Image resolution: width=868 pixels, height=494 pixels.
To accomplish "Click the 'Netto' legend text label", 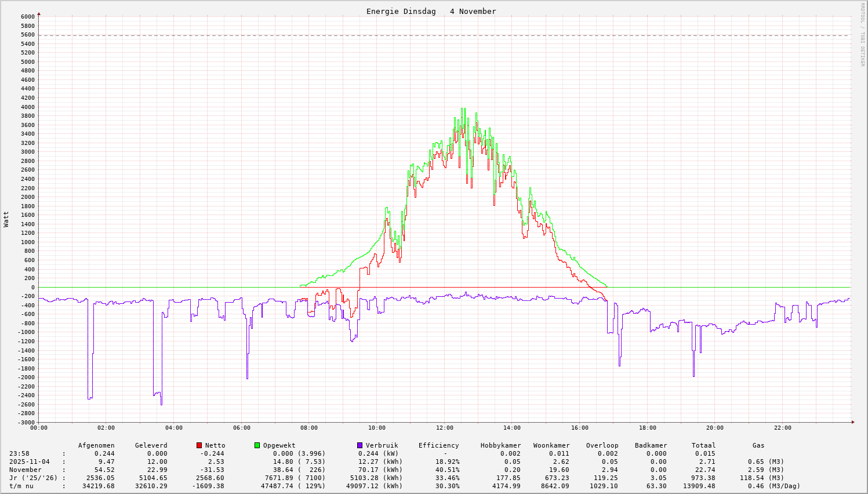I will pyautogui.click(x=215, y=445).
